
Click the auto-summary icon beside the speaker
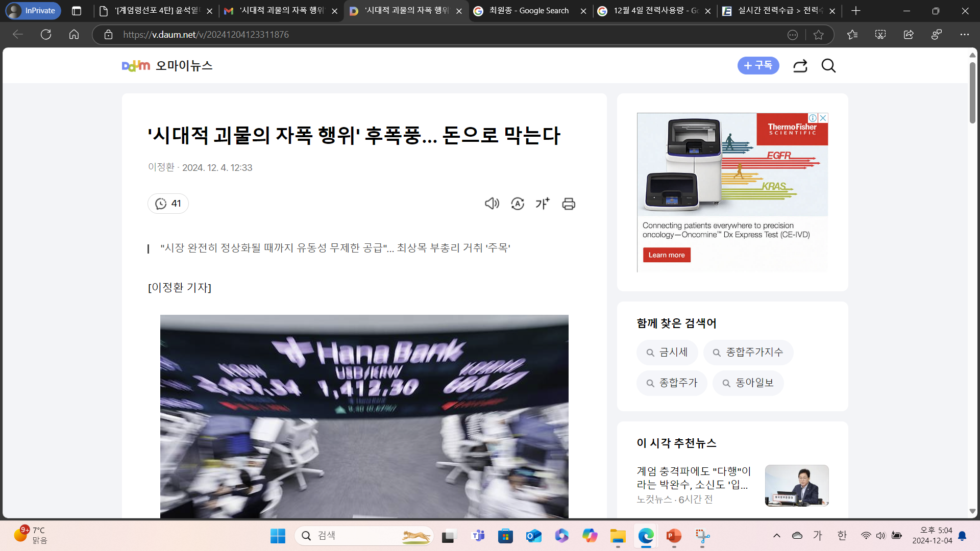518,204
